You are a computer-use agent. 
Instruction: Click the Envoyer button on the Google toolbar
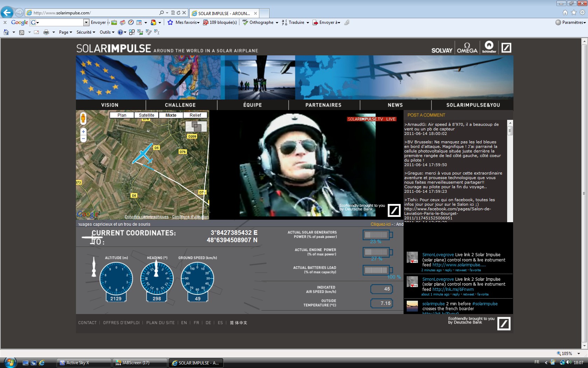click(x=98, y=22)
